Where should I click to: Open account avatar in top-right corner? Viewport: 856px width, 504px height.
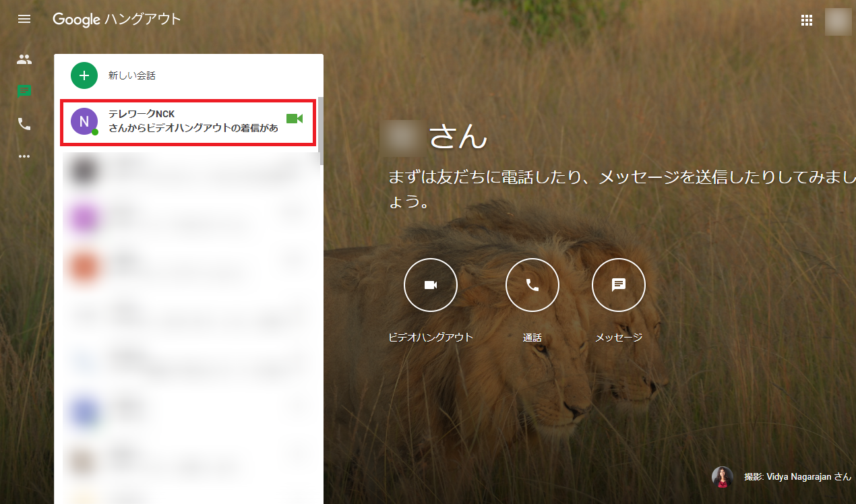point(838,21)
